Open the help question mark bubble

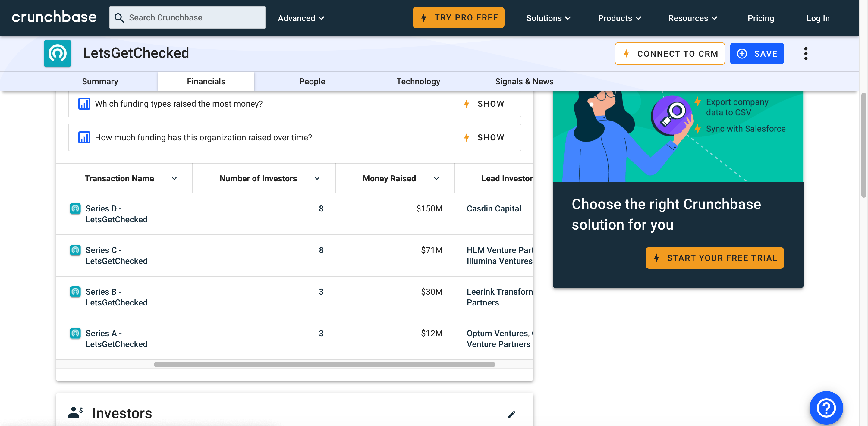826,408
